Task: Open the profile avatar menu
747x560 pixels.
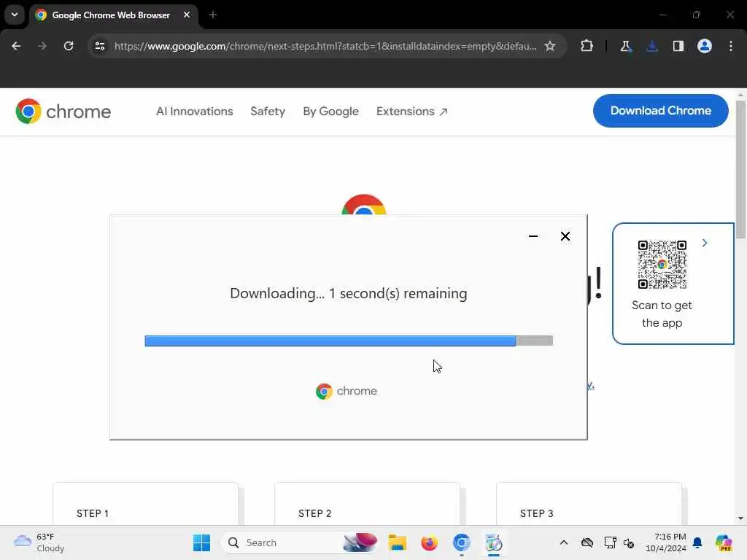Action: coord(705,46)
